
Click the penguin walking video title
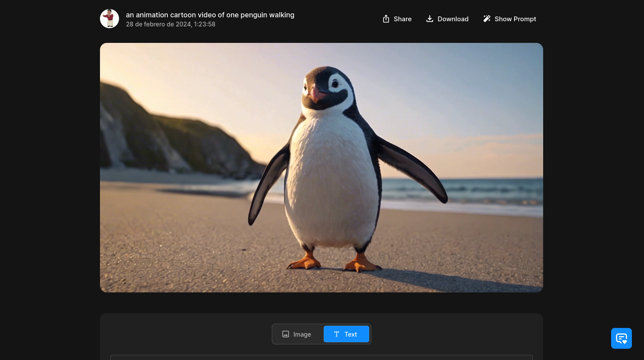tap(210, 15)
